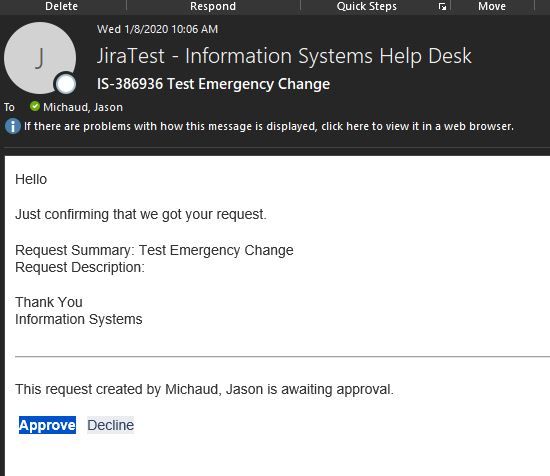Select the Respond ribbon group label
Image resolution: width=550 pixels, height=476 pixels.
pos(213,6)
